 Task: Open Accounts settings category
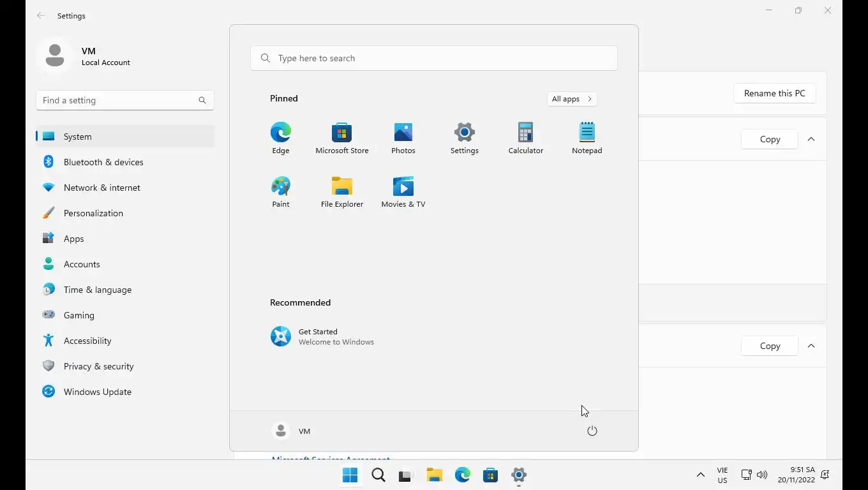125,264
